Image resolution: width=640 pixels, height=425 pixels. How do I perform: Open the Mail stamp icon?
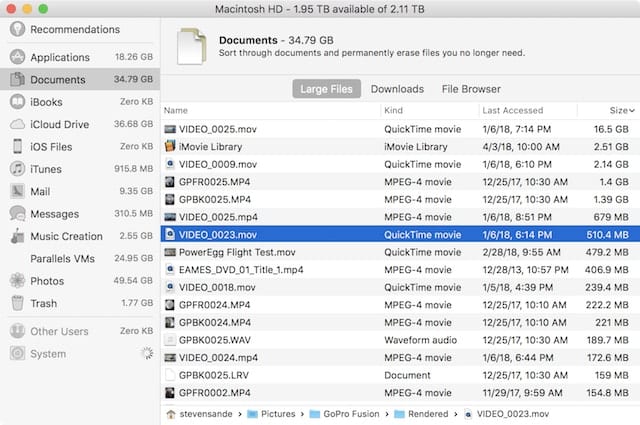(17, 191)
